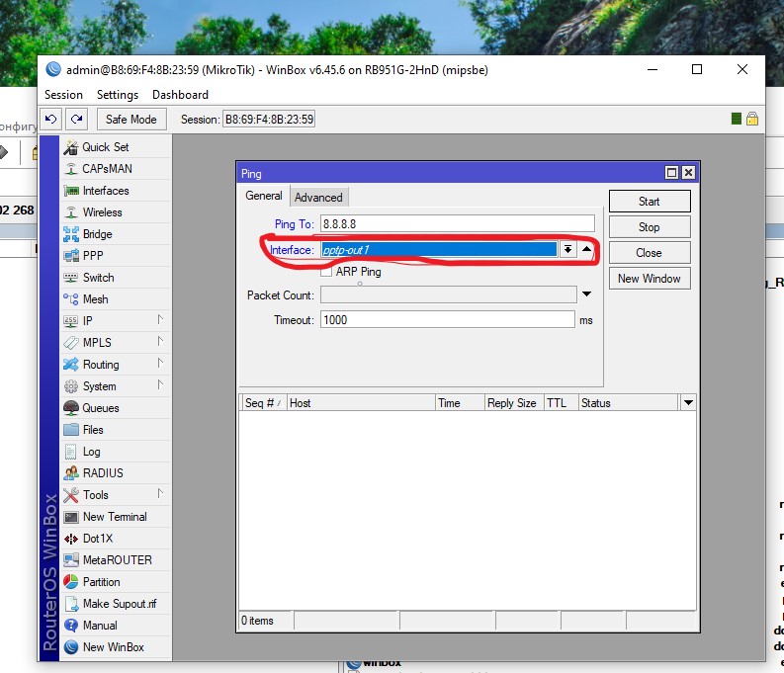Expand the IP submenu
Screen dimensions: 784x673
160,319
